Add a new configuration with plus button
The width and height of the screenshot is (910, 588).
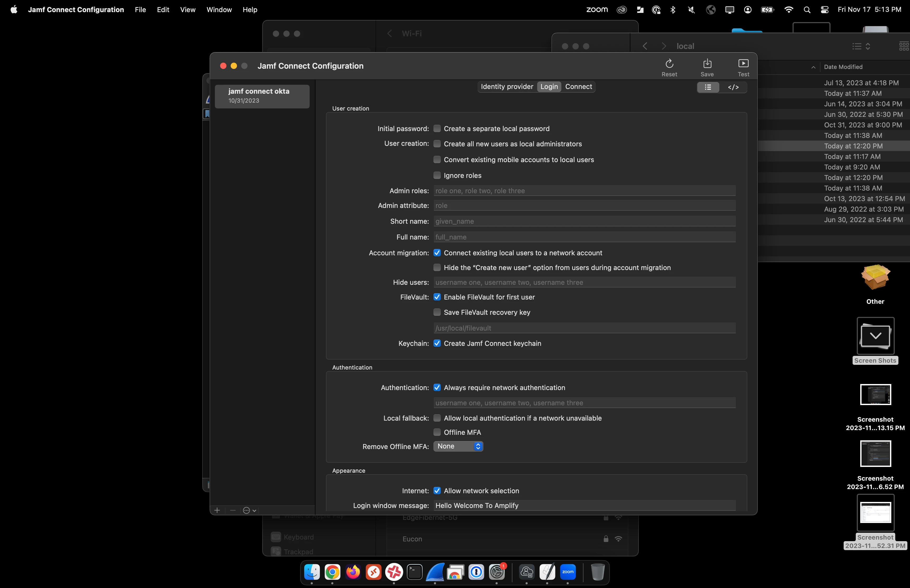point(217,510)
